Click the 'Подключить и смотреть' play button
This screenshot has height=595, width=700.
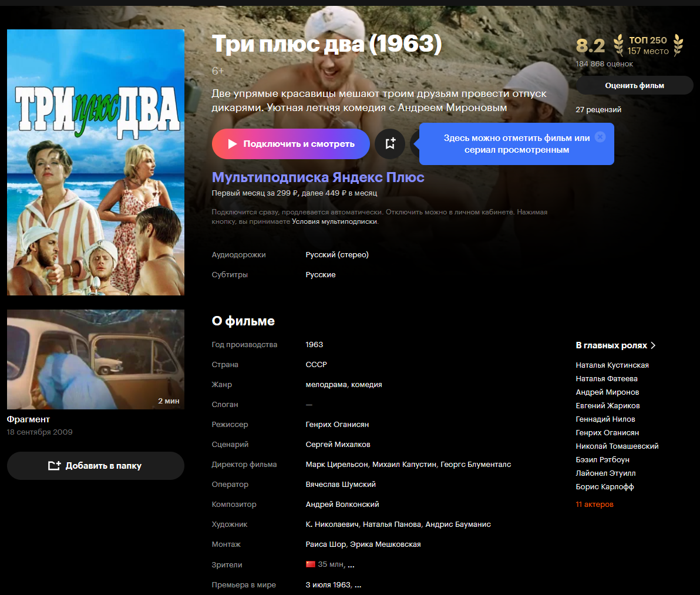click(x=291, y=144)
